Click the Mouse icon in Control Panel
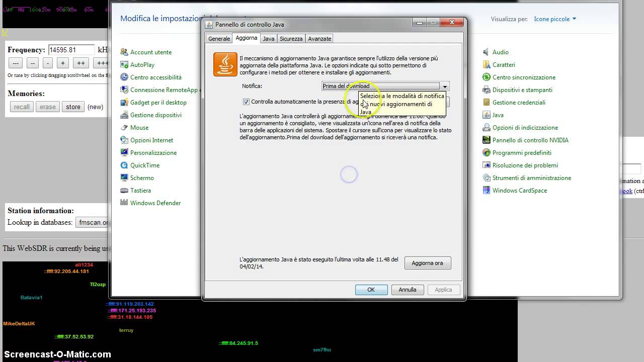This screenshot has width=644, height=362. (x=124, y=128)
